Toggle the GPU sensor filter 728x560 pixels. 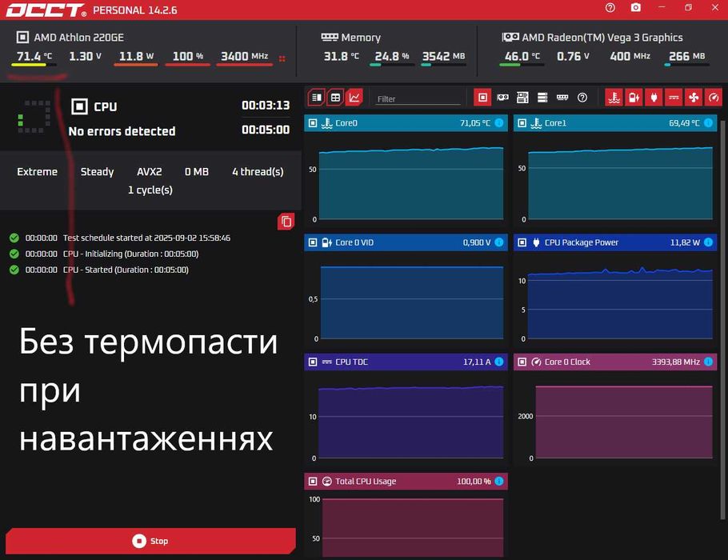[502, 98]
